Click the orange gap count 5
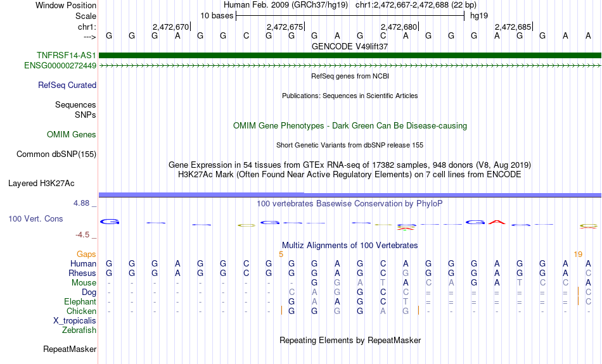This screenshot has width=602, height=364. 281,254
